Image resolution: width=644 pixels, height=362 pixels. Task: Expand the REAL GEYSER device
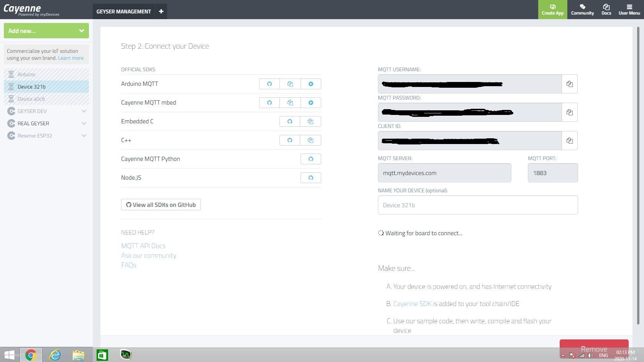84,123
